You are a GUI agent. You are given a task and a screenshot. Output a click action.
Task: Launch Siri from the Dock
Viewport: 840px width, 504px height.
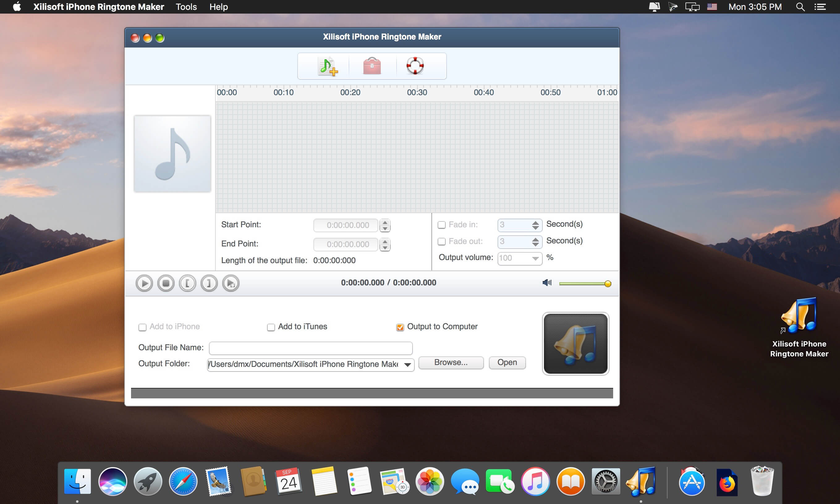point(112,481)
